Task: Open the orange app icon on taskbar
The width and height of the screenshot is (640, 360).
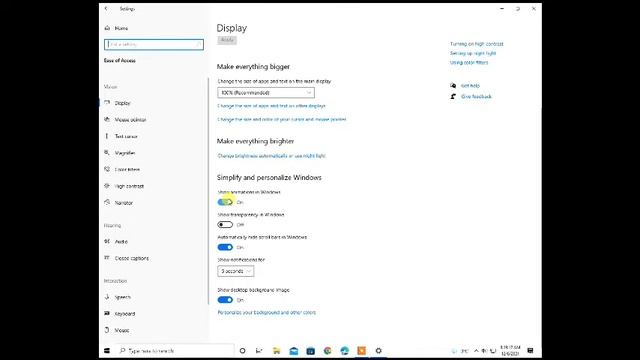Action: [x=362, y=351]
